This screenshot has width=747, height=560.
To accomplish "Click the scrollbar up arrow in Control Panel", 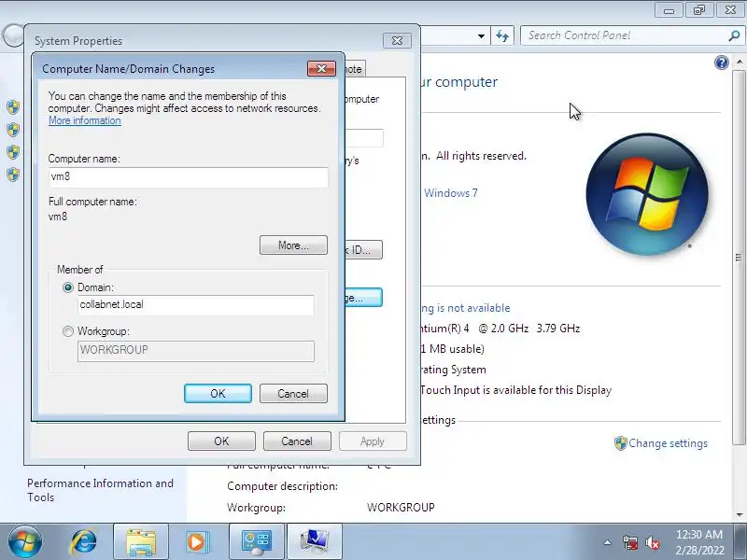I will point(739,62).
